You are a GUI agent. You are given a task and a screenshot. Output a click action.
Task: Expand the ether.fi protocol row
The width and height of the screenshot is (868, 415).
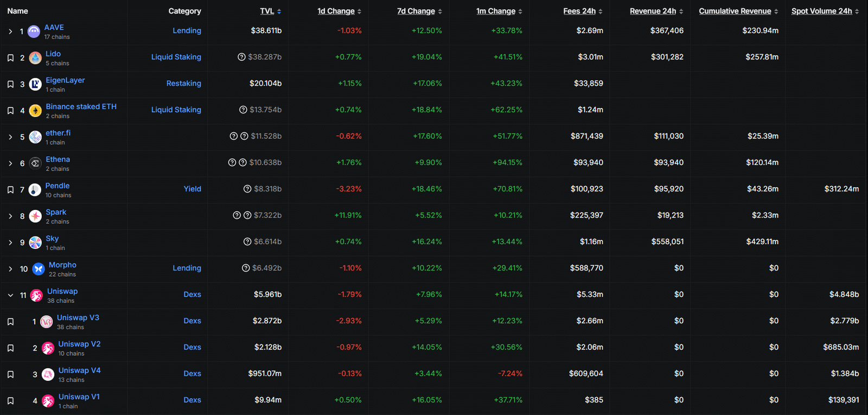point(10,137)
